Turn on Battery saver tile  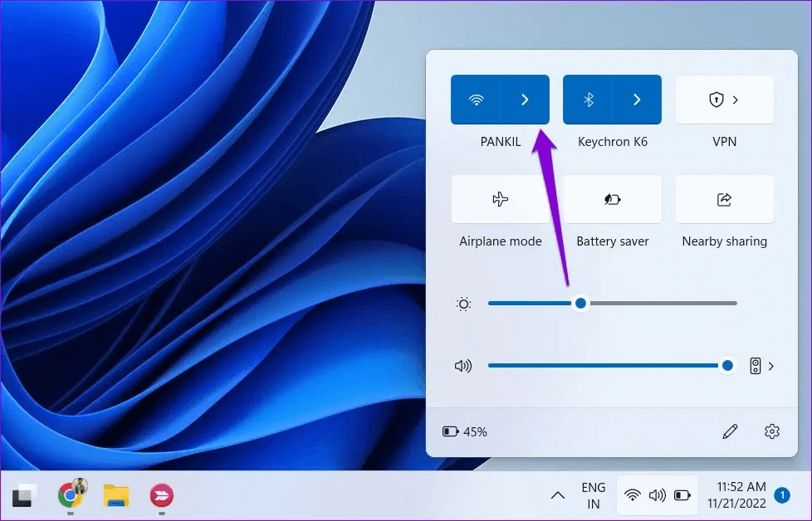pyautogui.click(x=612, y=199)
